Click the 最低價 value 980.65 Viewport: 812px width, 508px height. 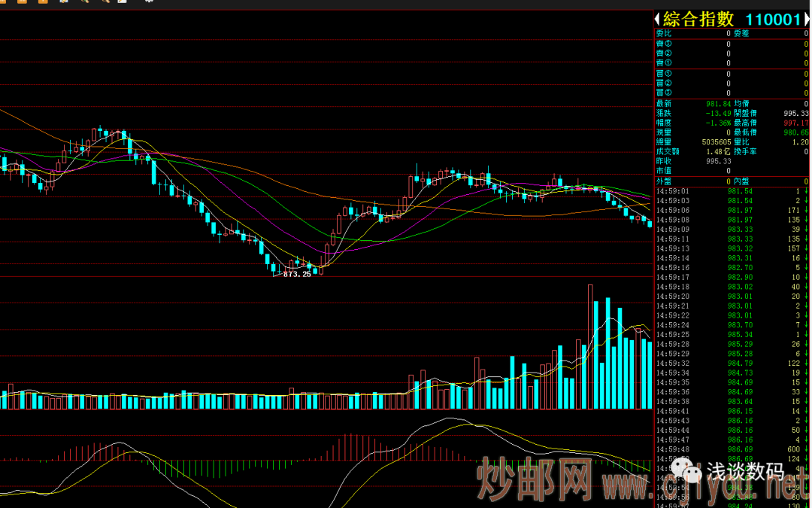coord(795,132)
